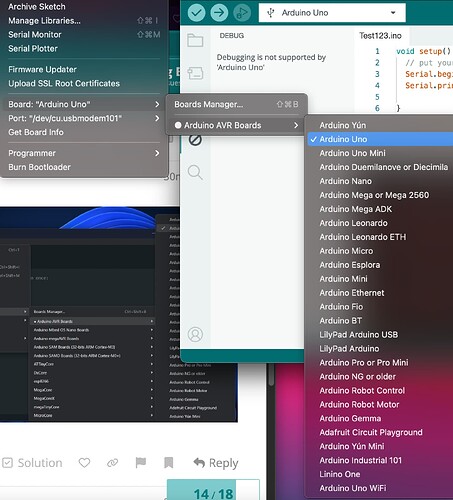The image size is (453, 500).
Task: Click the copy link chain icon
Action: (x=112, y=462)
